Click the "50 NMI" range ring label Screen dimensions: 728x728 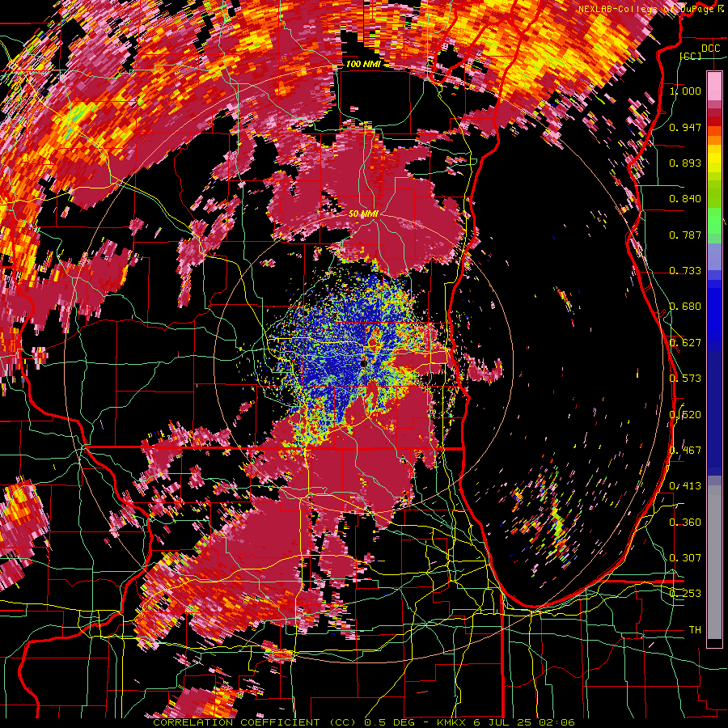[x=363, y=214]
